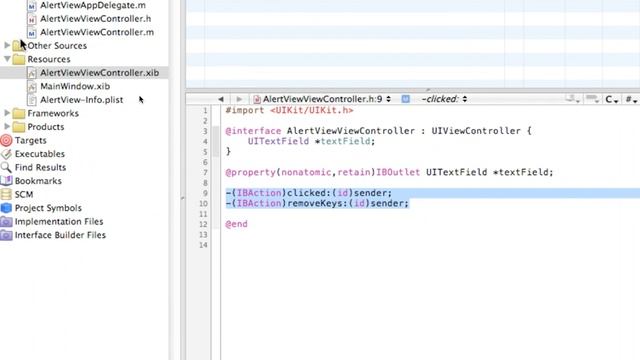The width and height of the screenshot is (640, 360).
Task: Click line number 9 in the gutter
Action: [x=205, y=193]
